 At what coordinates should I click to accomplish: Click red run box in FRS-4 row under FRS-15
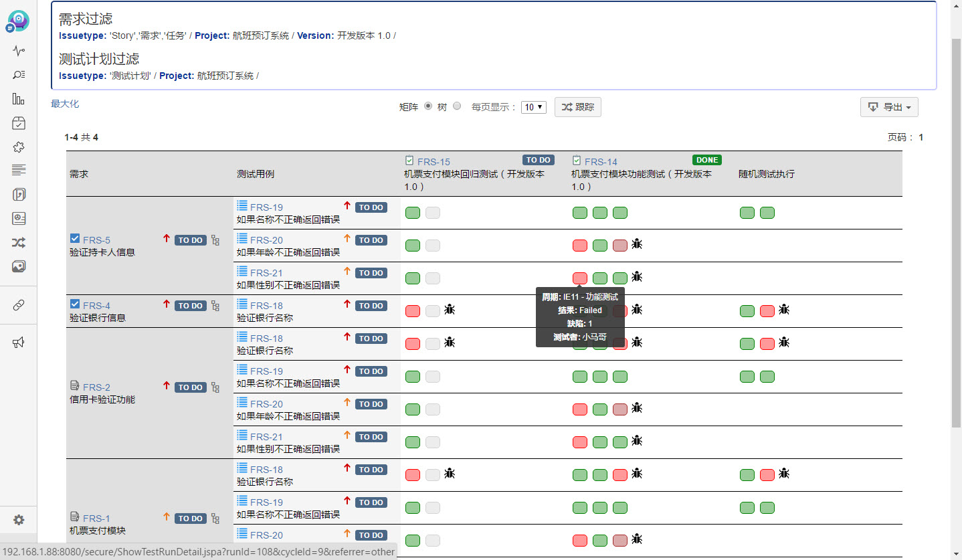(413, 310)
